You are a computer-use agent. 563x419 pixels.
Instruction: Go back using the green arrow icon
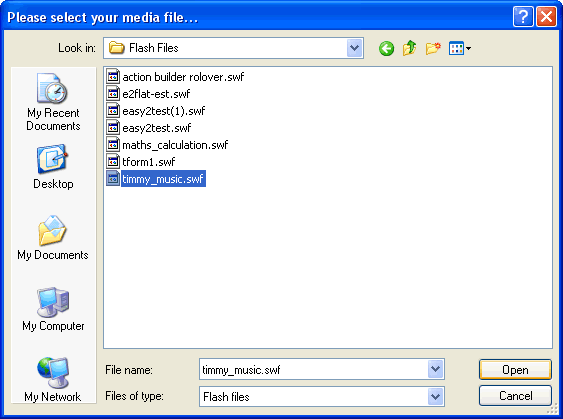pos(386,48)
